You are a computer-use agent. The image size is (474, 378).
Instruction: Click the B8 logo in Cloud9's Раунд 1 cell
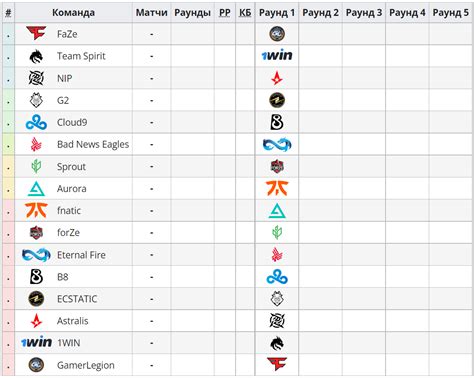tap(277, 122)
